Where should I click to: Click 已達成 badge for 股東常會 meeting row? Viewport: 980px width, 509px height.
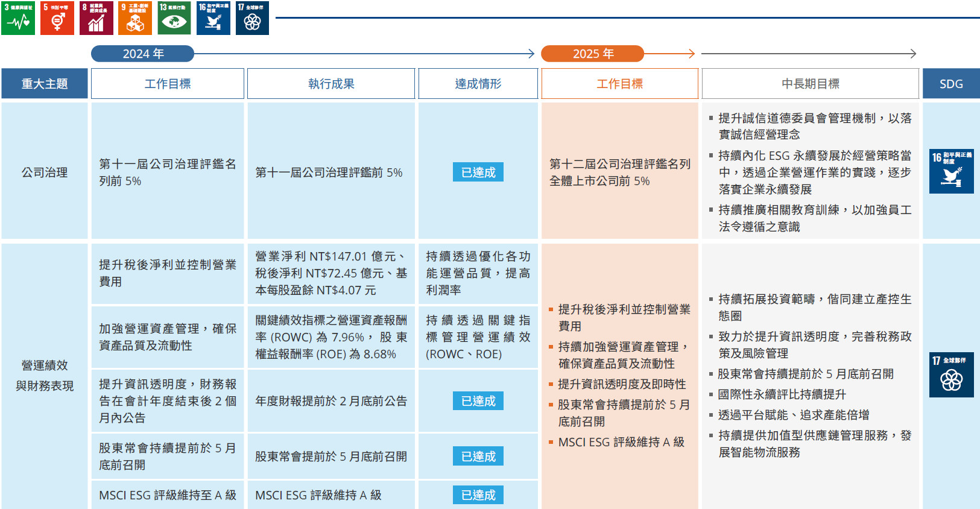tap(478, 457)
